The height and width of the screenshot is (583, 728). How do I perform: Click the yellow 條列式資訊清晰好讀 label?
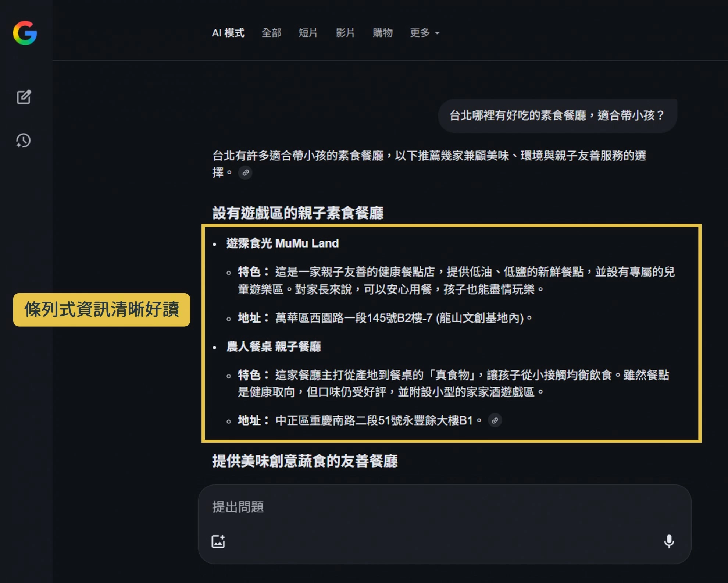coord(101,309)
